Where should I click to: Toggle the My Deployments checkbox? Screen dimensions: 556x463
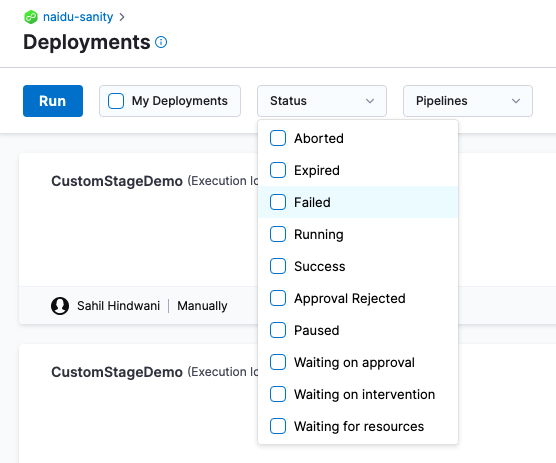116,101
